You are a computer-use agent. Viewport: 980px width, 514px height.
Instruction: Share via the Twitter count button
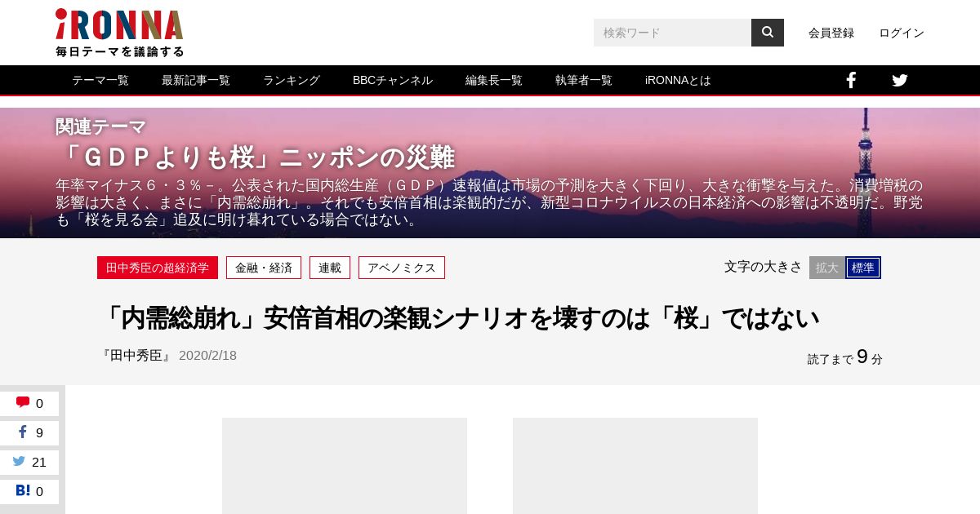[x=29, y=462]
